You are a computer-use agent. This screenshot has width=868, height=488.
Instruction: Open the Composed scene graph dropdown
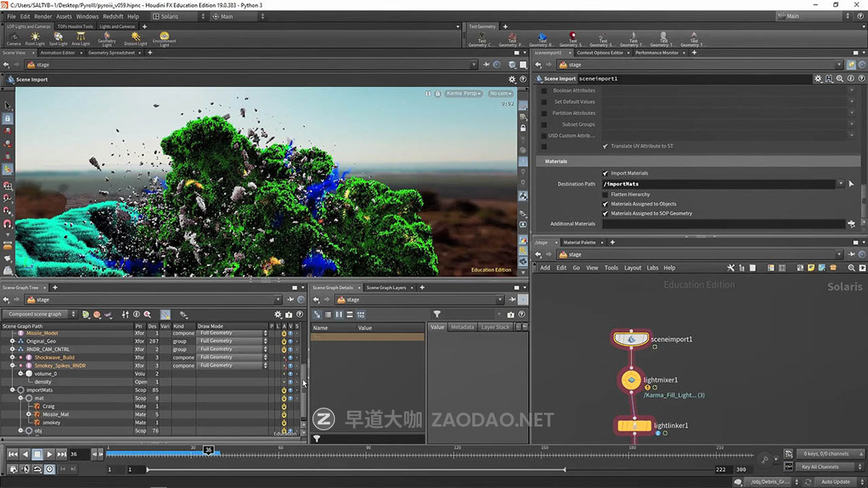pyautogui.click(x=40, y=314)
